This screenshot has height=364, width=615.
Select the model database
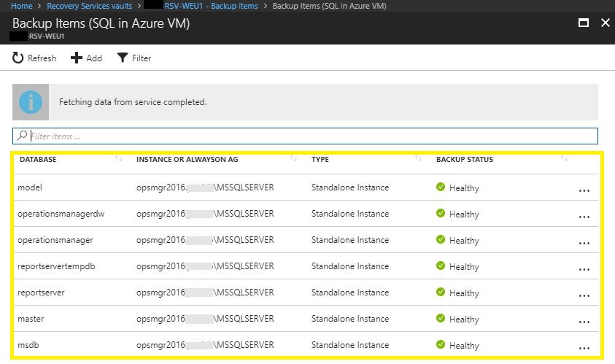(30, 187)
